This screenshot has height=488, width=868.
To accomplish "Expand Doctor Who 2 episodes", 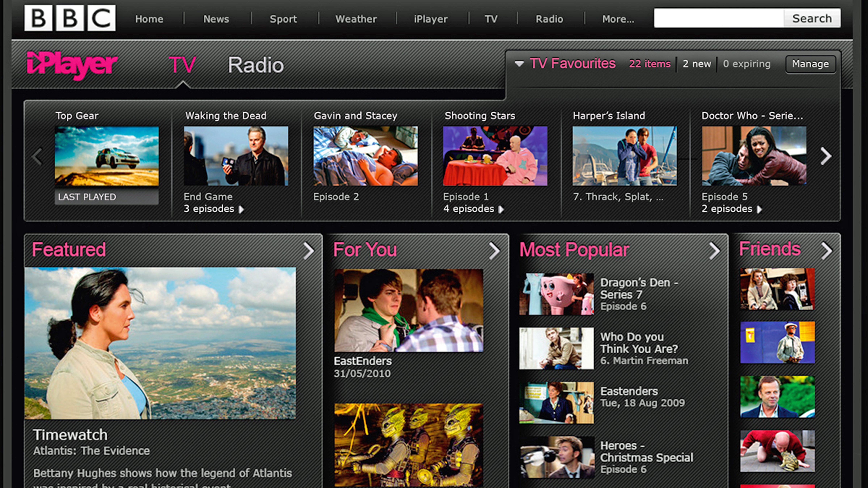I will pyautogui.click(x=731, y=209).
